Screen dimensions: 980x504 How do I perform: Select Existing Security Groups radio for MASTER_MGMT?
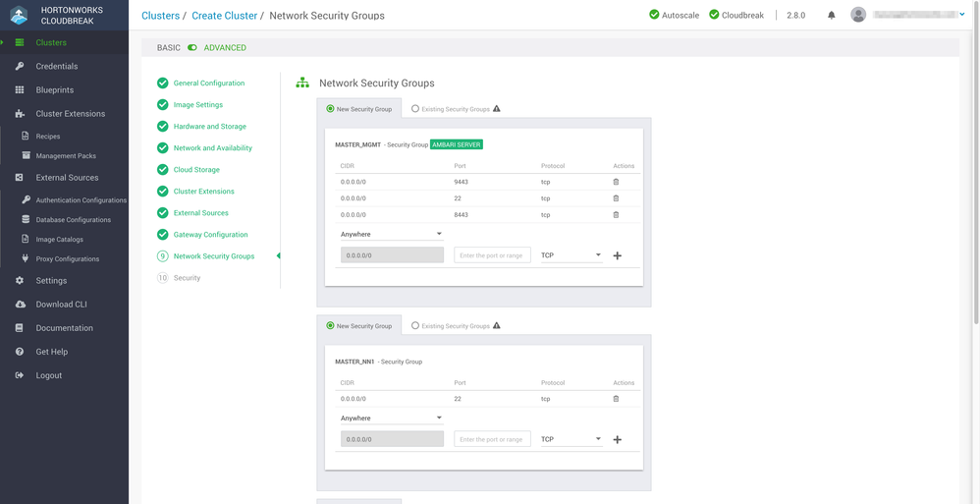[415, 109]
